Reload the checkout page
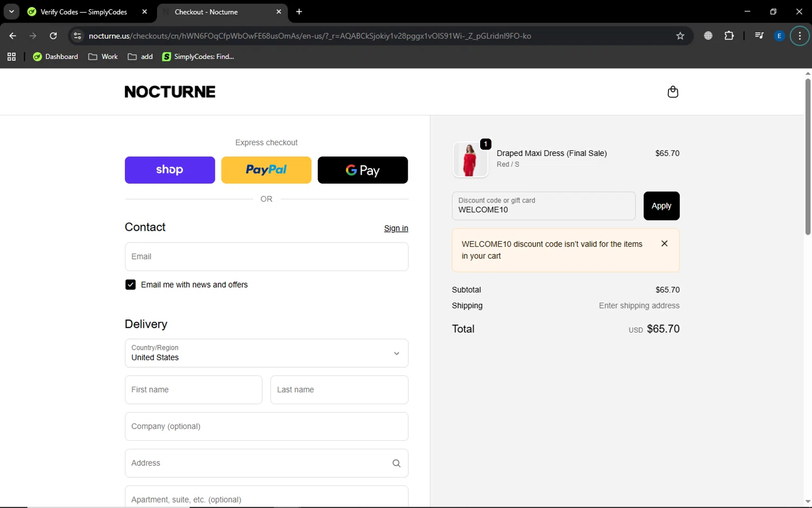 click(x=53, y=36)
